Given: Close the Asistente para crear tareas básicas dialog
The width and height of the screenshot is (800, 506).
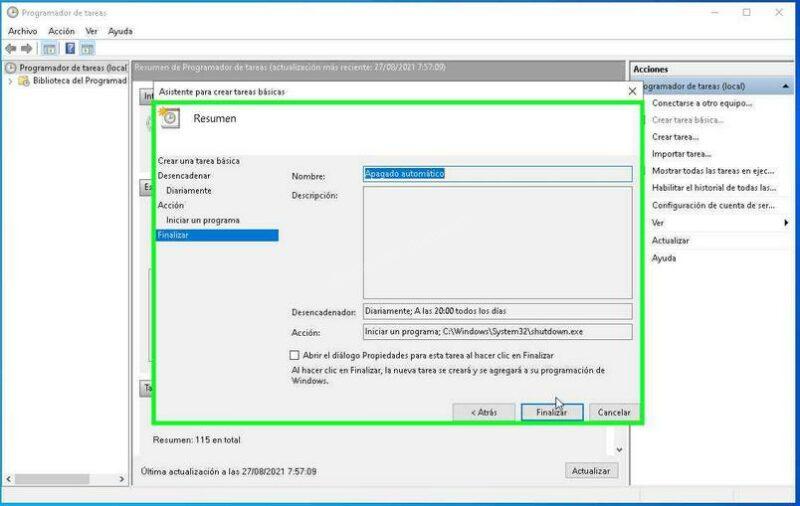Looking at the screenshot, I should pos(632,91).
